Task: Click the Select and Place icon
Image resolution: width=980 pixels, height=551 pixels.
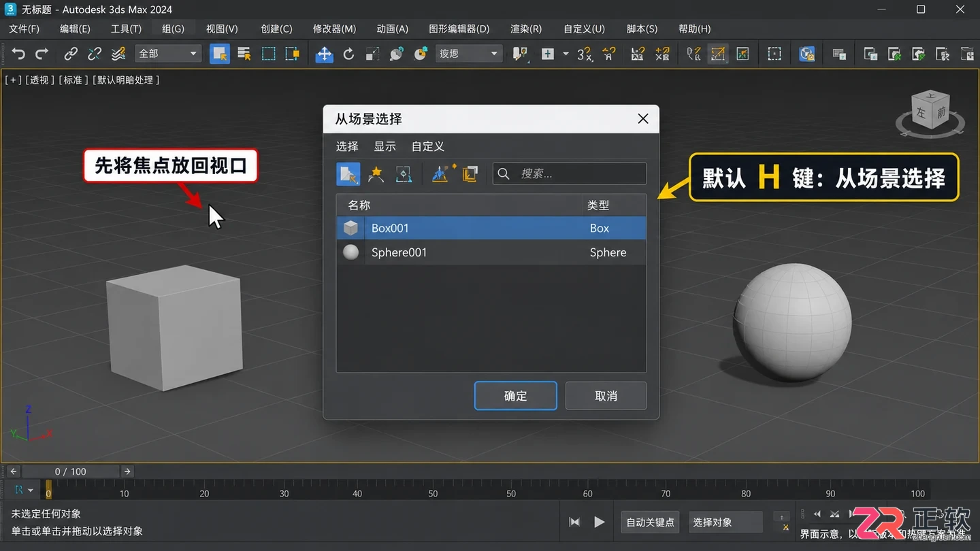Action: [x=396, y=54]
